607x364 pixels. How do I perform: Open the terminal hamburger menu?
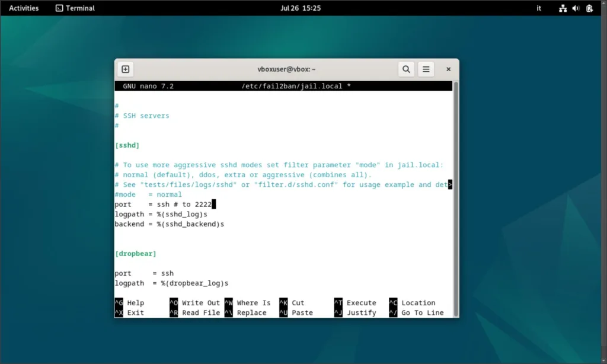pos(426,69)
